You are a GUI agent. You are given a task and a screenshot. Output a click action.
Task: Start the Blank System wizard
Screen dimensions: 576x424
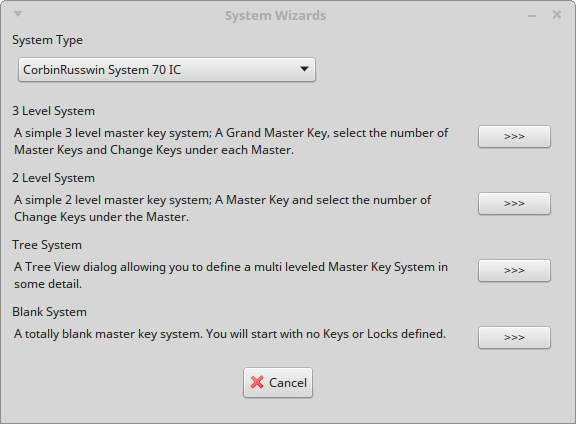[514, 337]
